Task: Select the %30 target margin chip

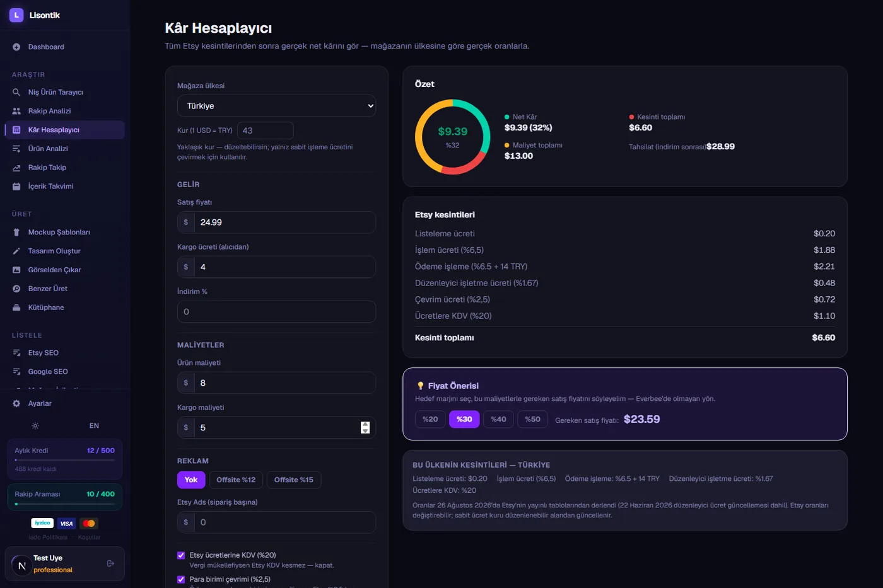Action: point(464,419)
